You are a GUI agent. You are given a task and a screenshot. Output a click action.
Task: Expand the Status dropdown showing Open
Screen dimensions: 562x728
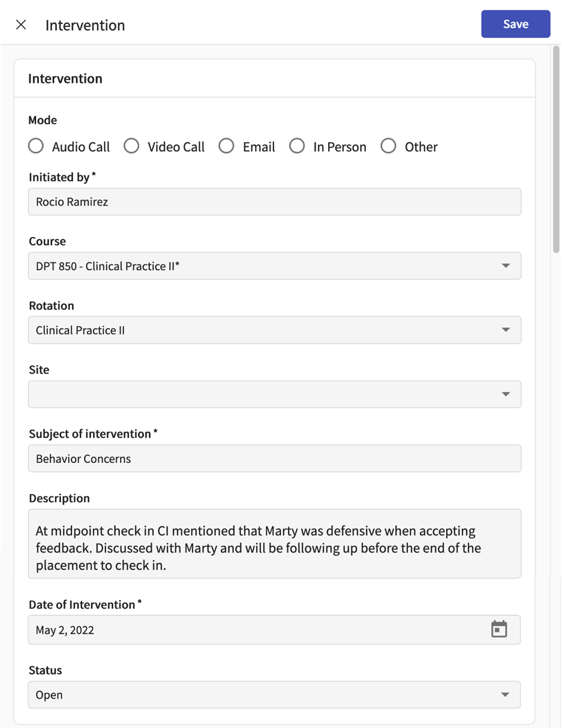pos(506,694)
